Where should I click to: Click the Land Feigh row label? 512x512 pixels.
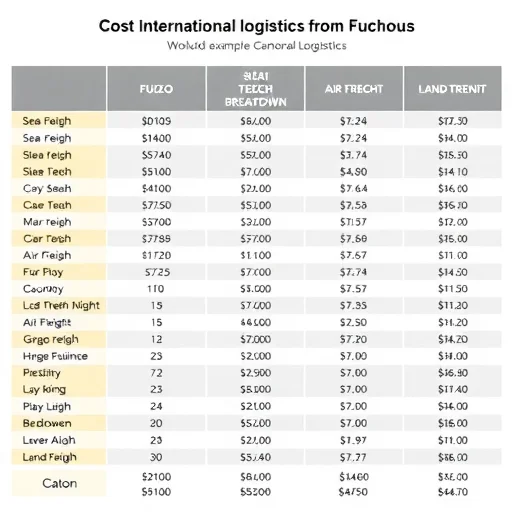click(49, 457)
